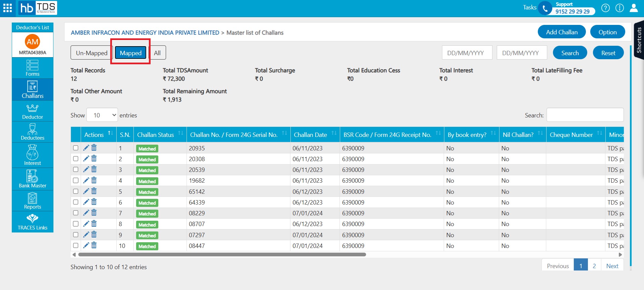This screenshot has height=290, width=644.
Task: Open Deductor in the sidebar
Action: pyautogui.click(x=33, y=111)
